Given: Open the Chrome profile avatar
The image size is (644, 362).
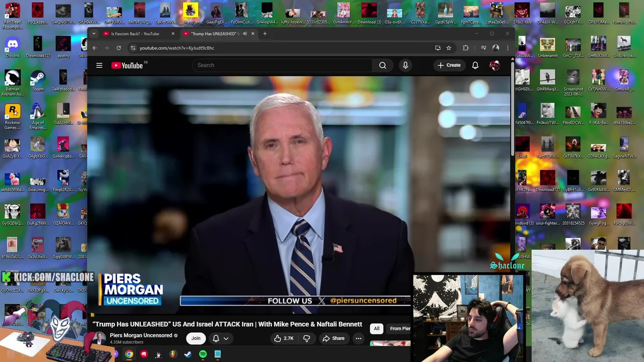Looking at the screenshot, I should click(496, 48).
